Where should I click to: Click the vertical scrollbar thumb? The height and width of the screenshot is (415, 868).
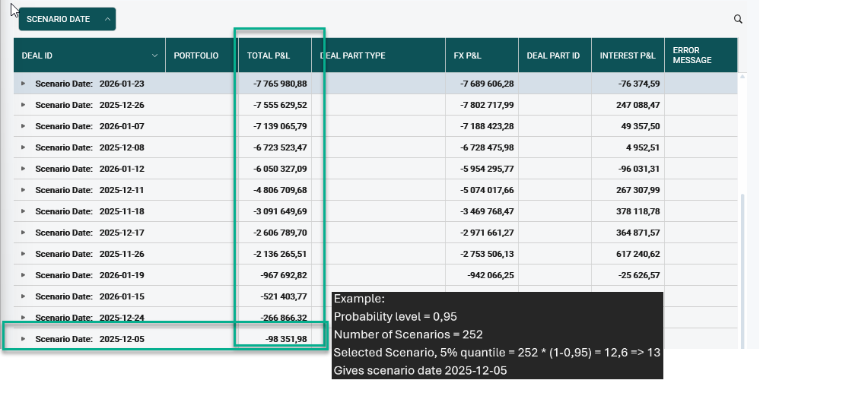743,266
